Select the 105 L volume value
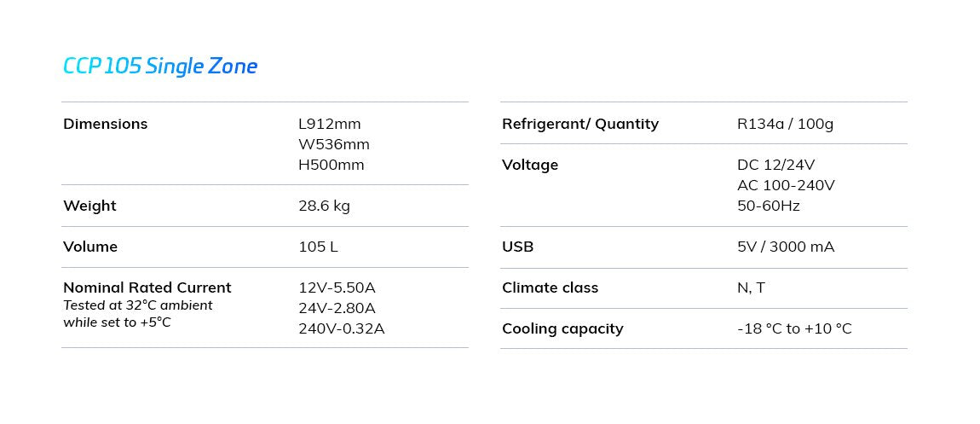980x424 pixels. (318, 247)
